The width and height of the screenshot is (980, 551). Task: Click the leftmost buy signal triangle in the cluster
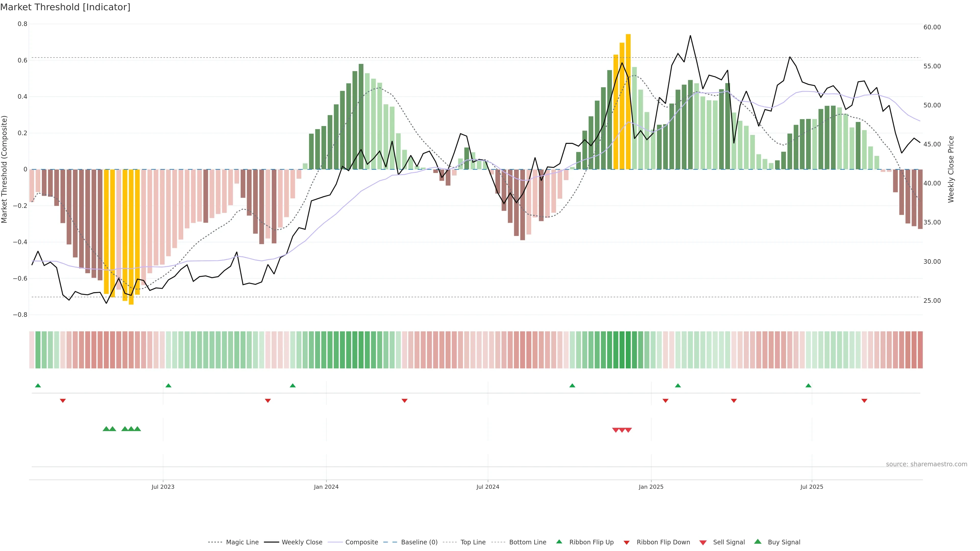tap(106, 429)
